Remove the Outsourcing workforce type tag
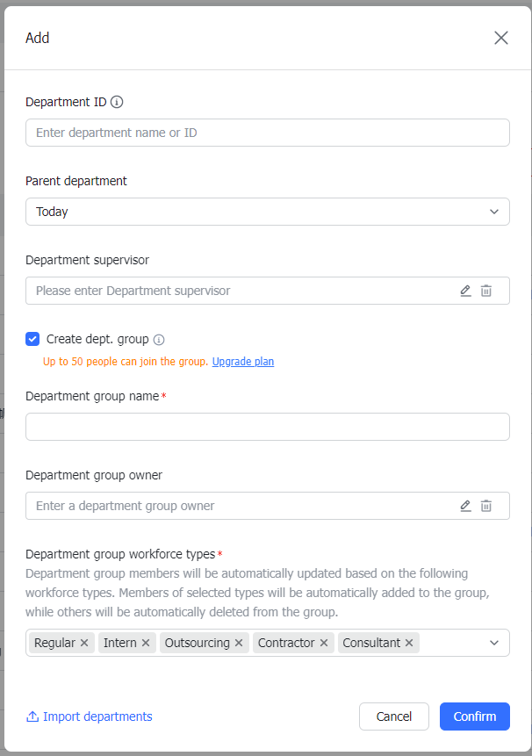 coord(238,642)
